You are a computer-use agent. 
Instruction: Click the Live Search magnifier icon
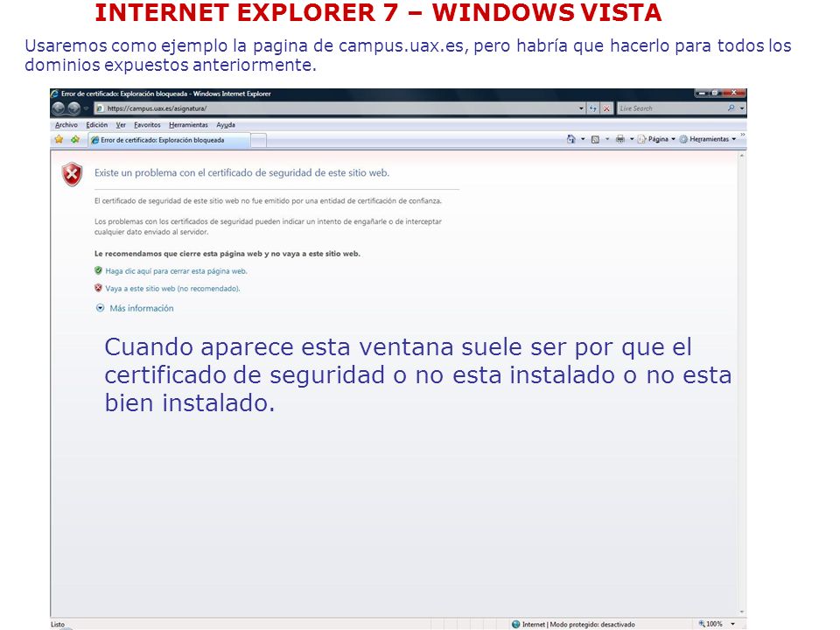(731, 108)
